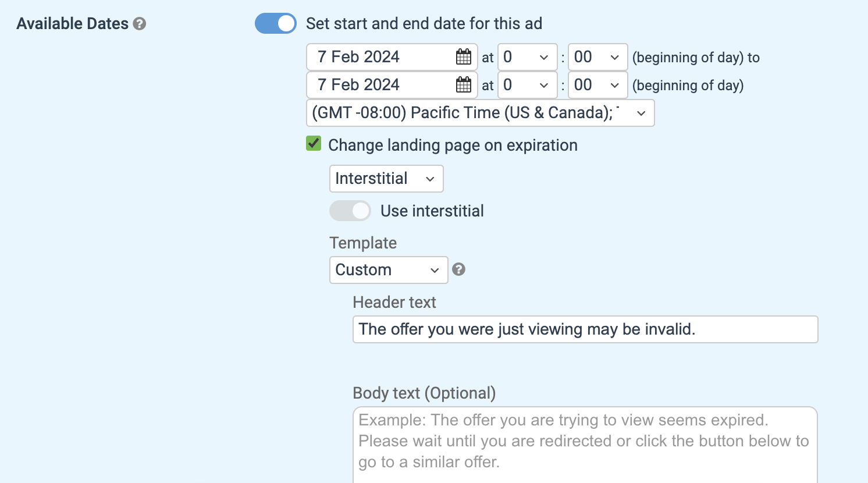Open the Custom template dropdown

(x=389, y=270)
